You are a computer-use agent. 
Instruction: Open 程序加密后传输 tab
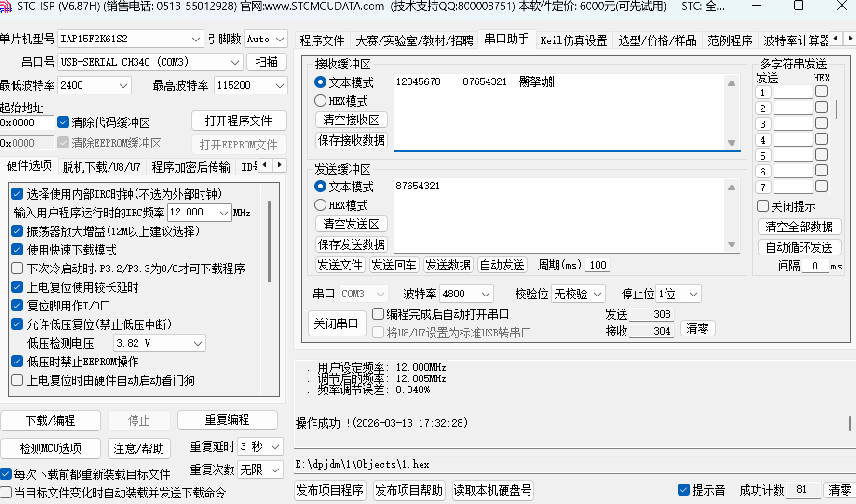191,167
